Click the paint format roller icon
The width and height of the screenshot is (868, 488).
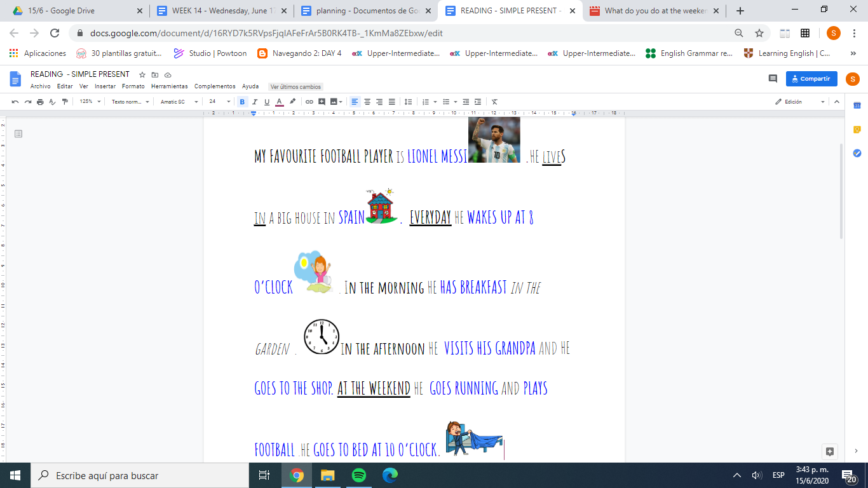pos(64,102)
